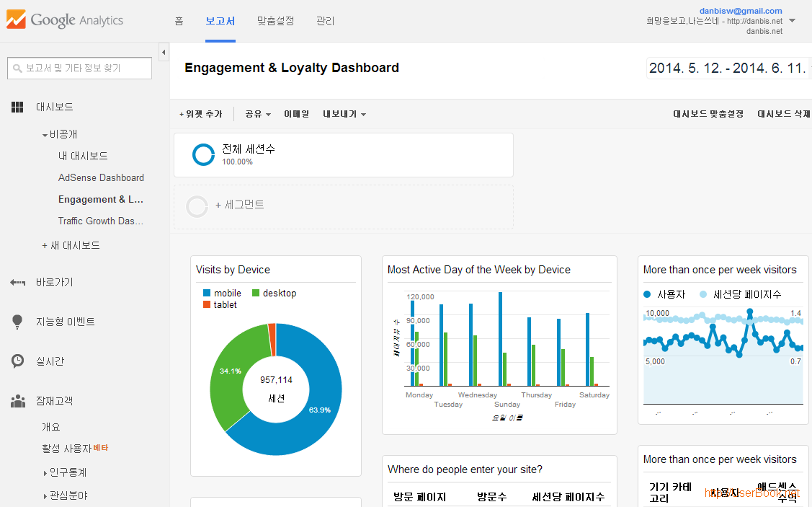Click the +위젯 추가 button
Viewport: 812px width, 507px height.
[200, 114]
